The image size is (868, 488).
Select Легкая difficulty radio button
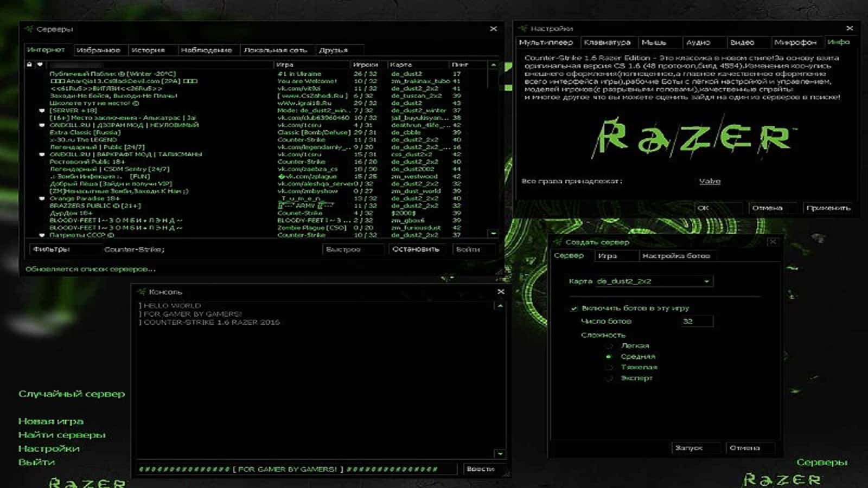[x=609, y=345]
